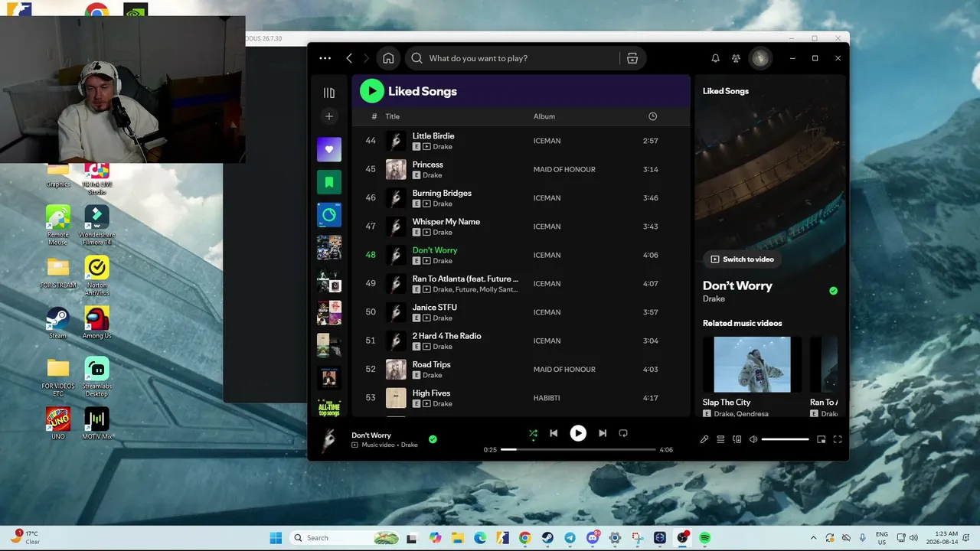Select 2 Hard 4 The Radio track
The width and height of the screenshot is (980, 551).
pos(521,341)
